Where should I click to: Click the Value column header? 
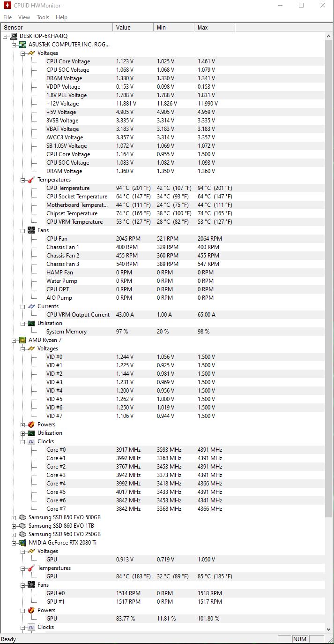pyautogui.click(x=134, y=27)
